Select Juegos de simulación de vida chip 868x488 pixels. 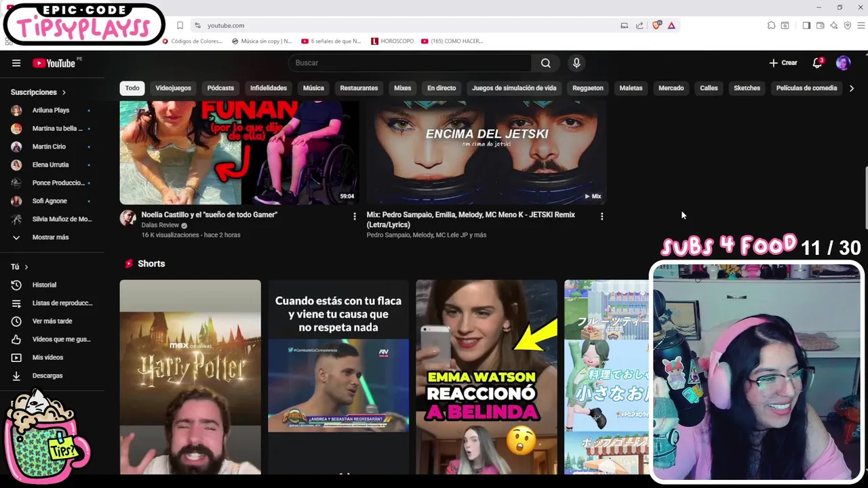coord(514,88)
